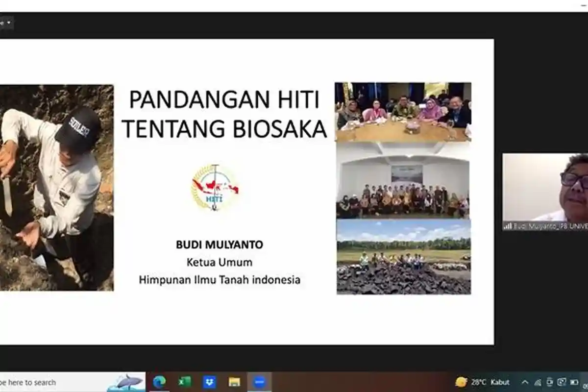This screenshot has width=588, height=392.
Task: Click the Dropbox icon in the taskbar
Action: [210, 382]
